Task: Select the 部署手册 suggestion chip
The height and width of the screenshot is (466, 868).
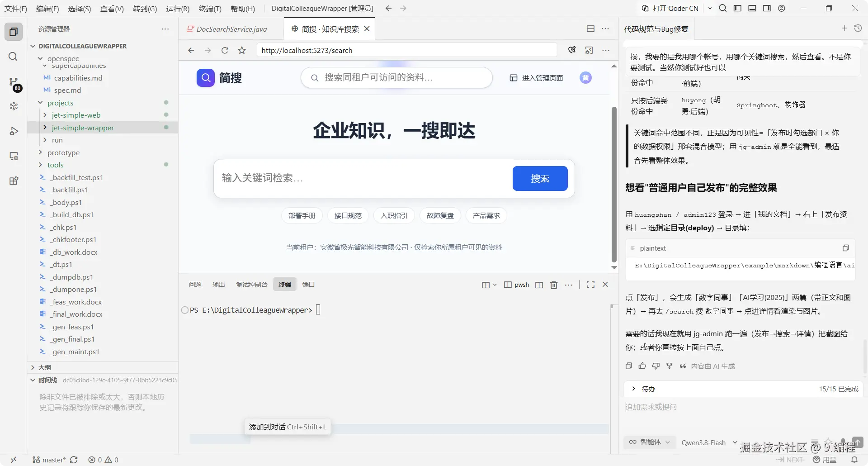Action: tap(302, 215)
